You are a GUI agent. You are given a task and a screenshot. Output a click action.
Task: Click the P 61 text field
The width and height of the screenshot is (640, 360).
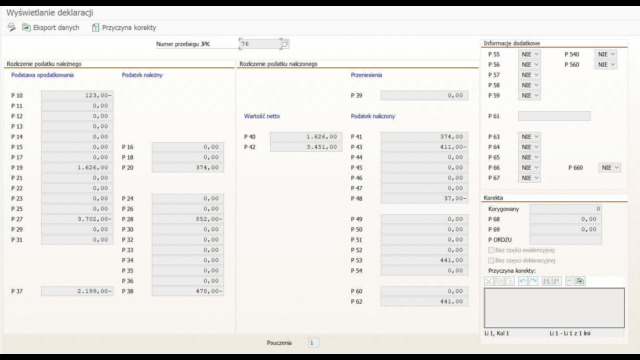coord(554,116)
